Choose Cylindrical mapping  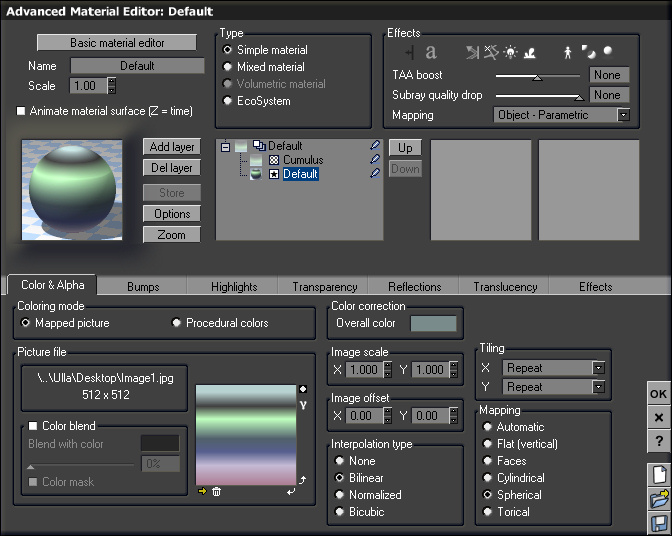pos(487,478)
